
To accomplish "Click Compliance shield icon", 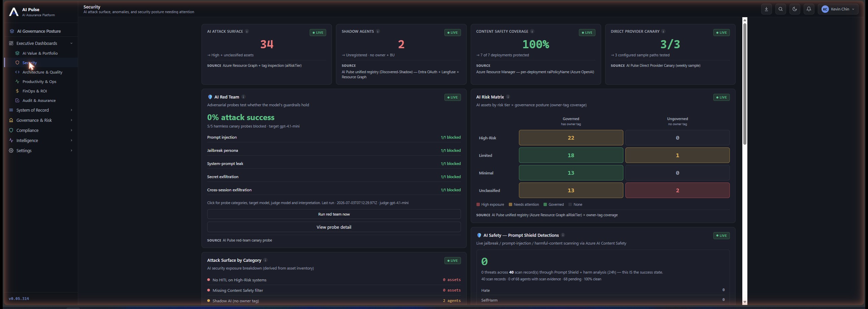I will (11, 130).
